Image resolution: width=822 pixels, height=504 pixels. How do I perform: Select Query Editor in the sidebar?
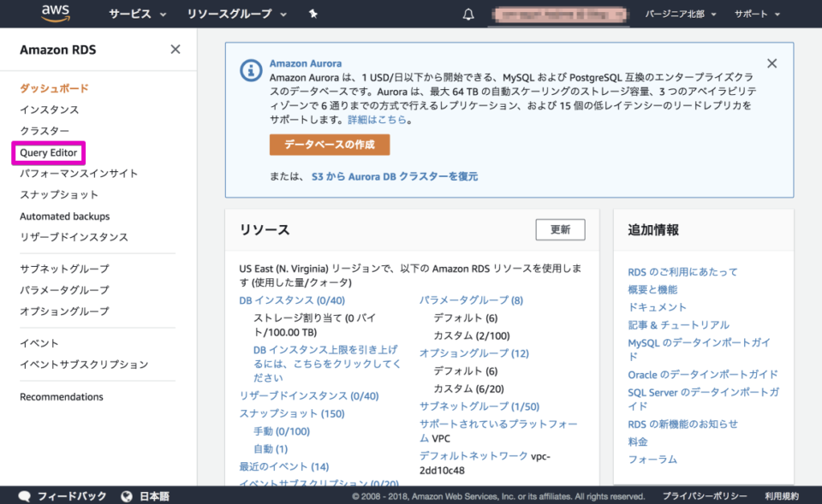coord(48,152)
